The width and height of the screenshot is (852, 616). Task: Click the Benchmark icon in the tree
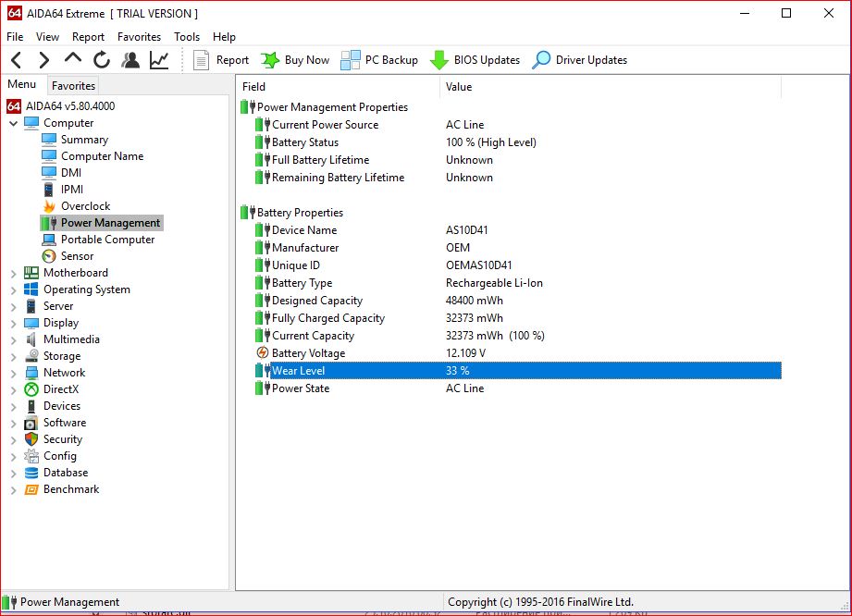pos(31,489)
